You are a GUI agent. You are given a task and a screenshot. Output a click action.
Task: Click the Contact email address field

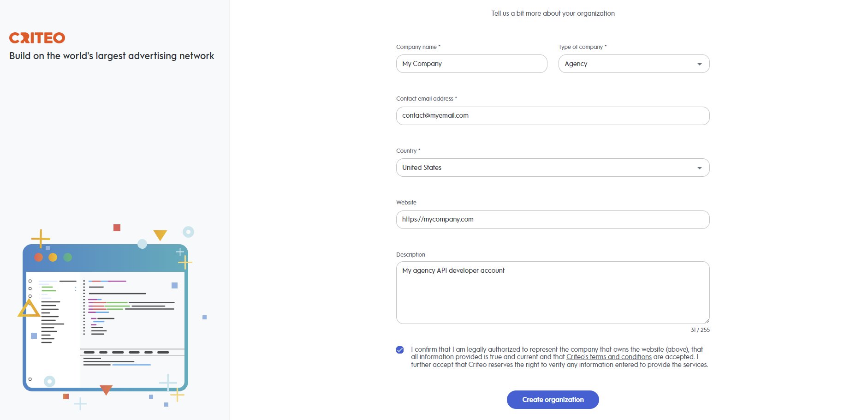553,116
